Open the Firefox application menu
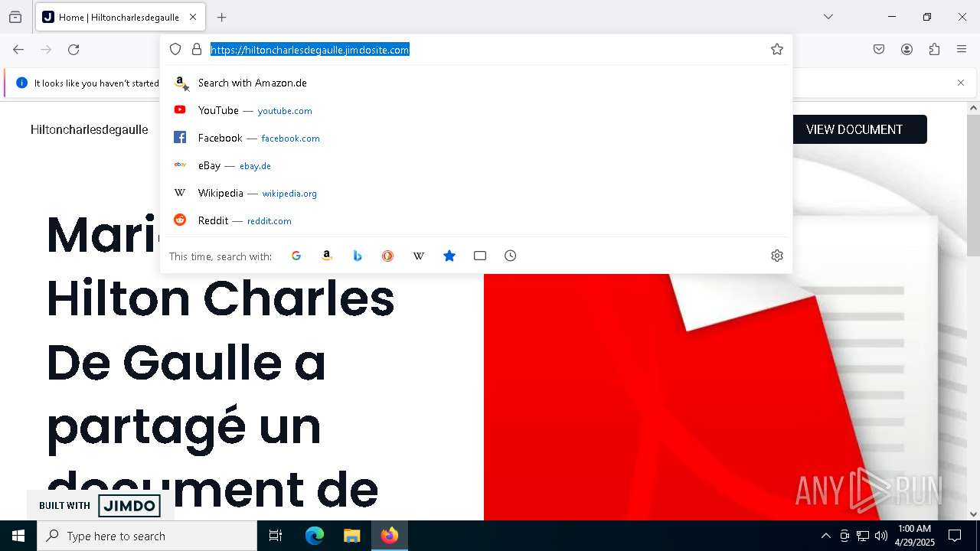980x551 pixels. [962, 50]
